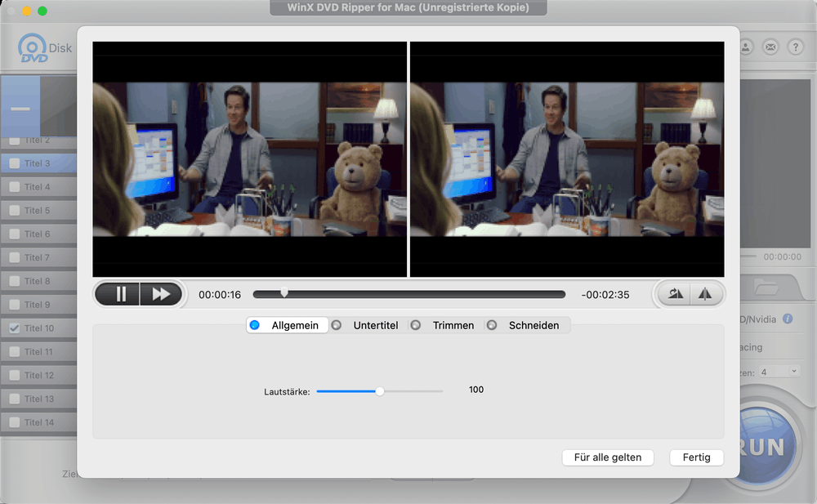The width and height of the screenshot is (817, 504).
Task: Check the Titel 6 checkbox
Action: pyautogui.click(x=15, y=234)
